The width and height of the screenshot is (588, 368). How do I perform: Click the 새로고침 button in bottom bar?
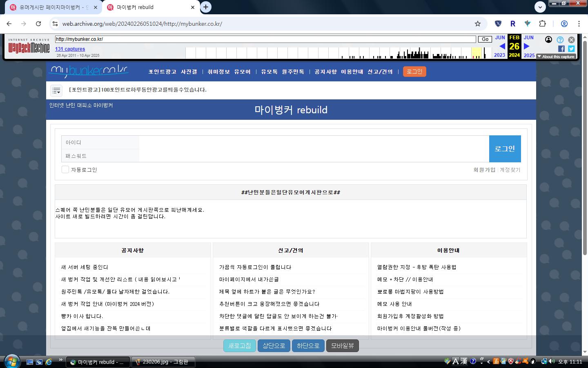tap(240, 346)
